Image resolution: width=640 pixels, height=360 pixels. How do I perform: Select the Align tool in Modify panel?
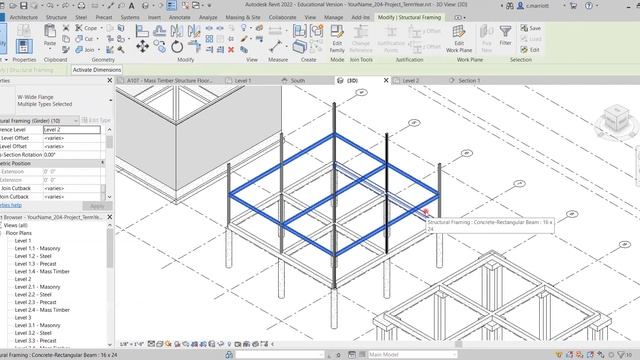(x=142, y=31)
